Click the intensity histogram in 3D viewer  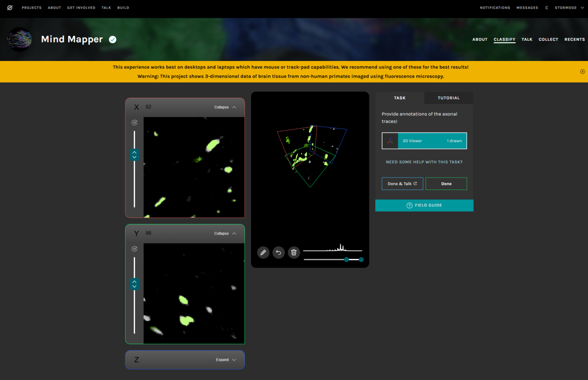tap(333, 248)
